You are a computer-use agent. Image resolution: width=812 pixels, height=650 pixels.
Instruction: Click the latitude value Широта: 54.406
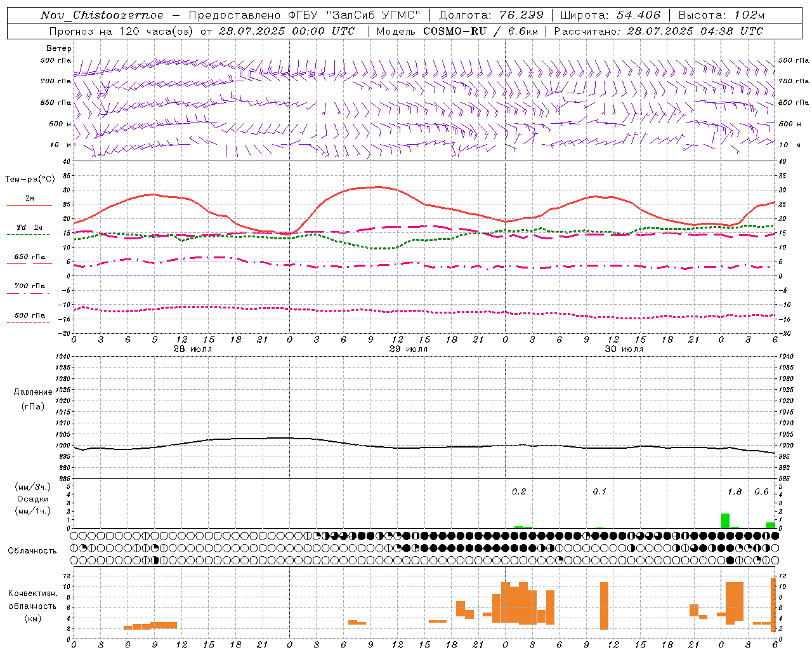pyautogui.click(x=610, y=15)
